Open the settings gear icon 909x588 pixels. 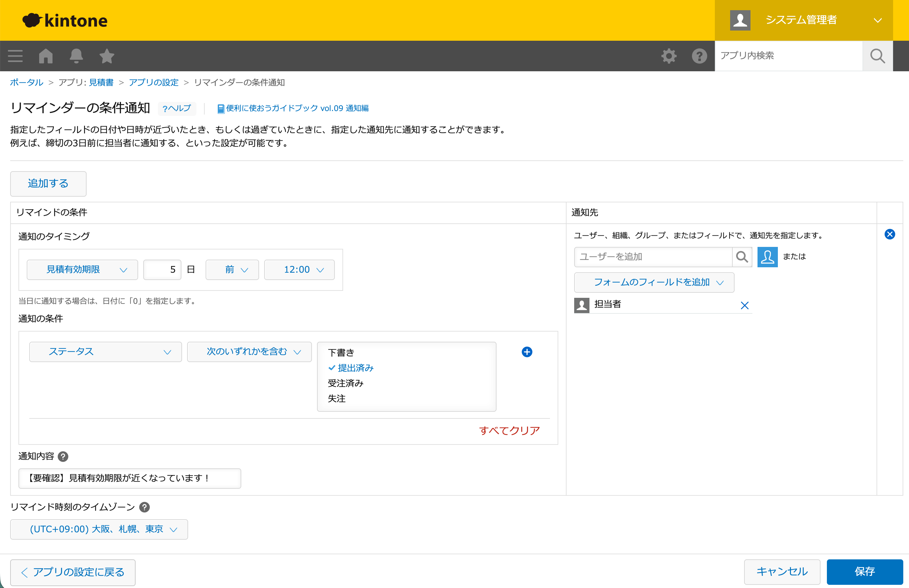coord(668,56)
